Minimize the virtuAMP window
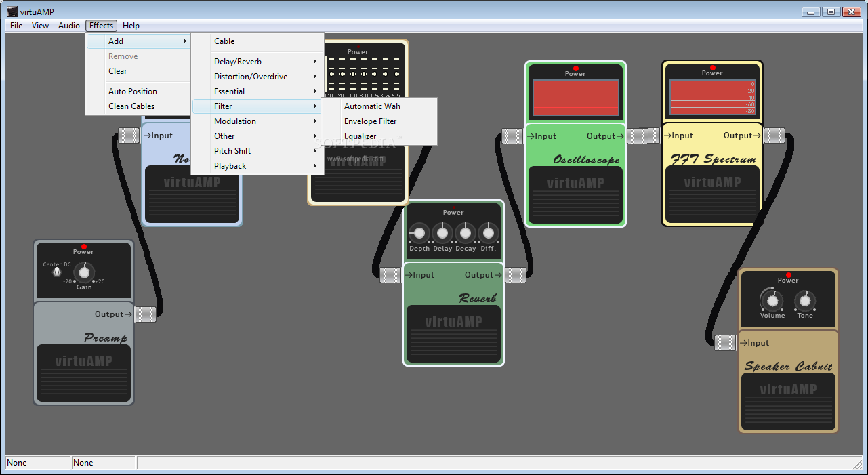868x475 pixels. [811, 12]
